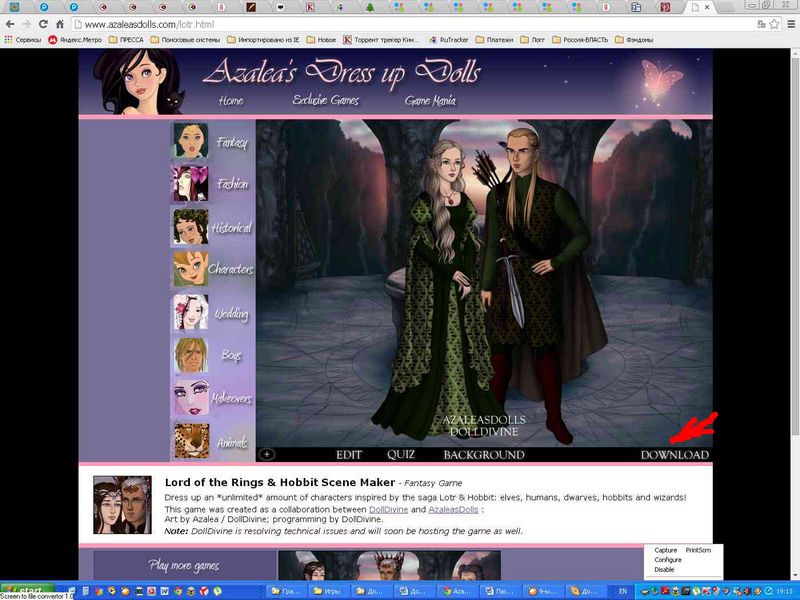Click the plus add-character button in the game
This screenshot has height=600, width=800.
coord(267,454)
